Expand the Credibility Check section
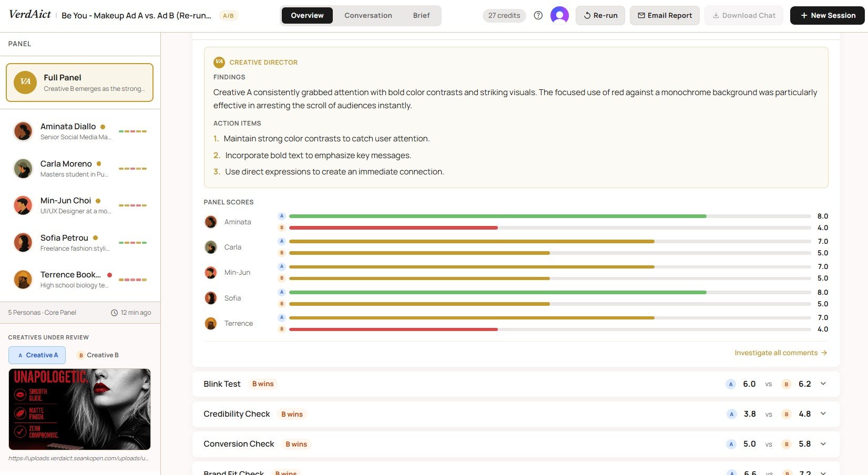Viewport: 868px width, 475px height. click(x=823, y=414)
